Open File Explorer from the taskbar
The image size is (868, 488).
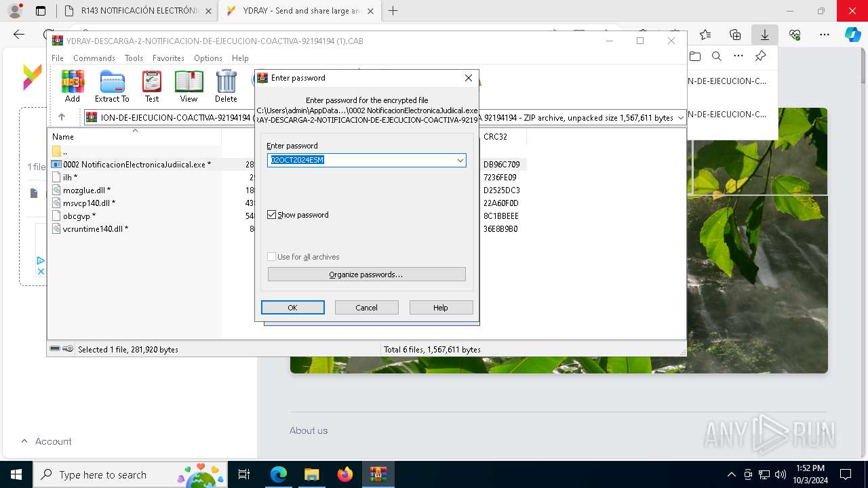(x=311, y=474)
